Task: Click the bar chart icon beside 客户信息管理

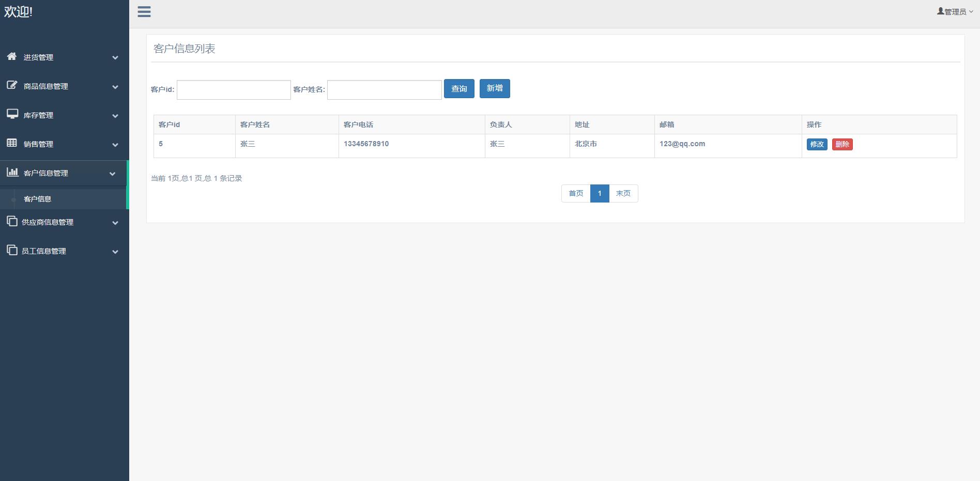Action: pyautogui.click(x=12, y=172)
